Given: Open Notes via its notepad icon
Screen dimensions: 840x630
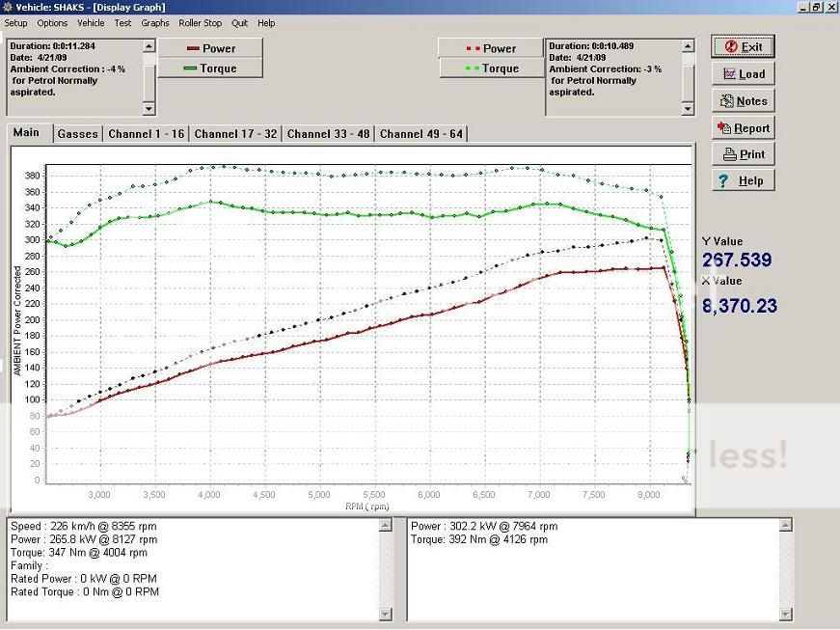Looking at the screenshot, I should coord(727,100).
